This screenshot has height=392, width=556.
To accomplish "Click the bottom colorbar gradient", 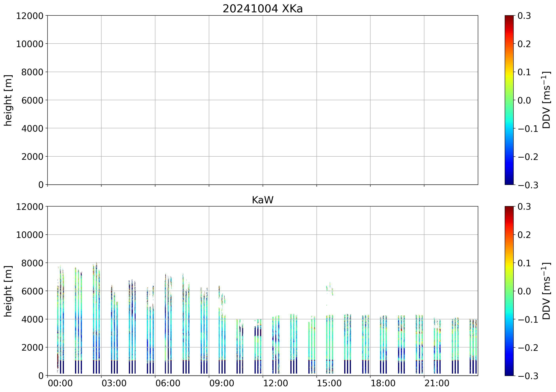I will pos(509,291).
